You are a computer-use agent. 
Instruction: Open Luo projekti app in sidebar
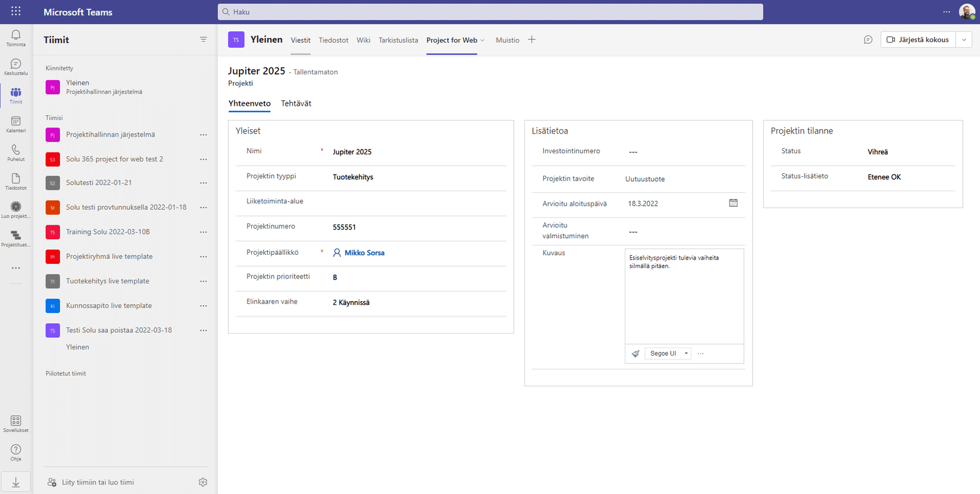pyautogui.click(x=16, y=210)
